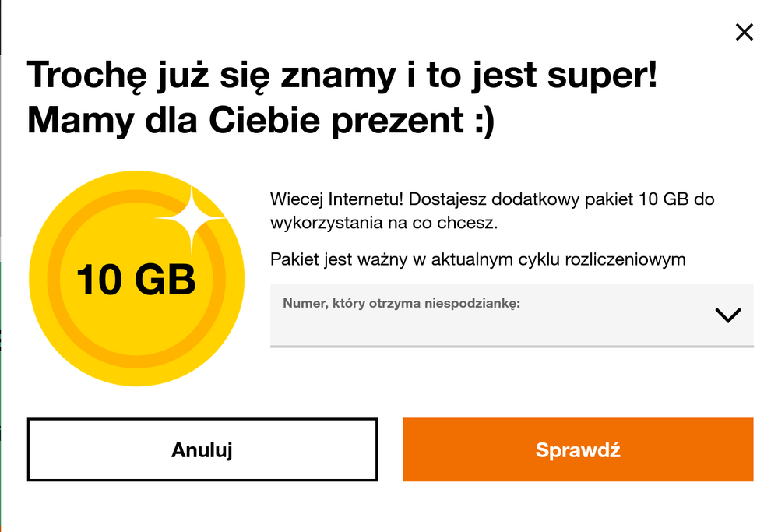This screenshot has height=532, width=778.
Task: Click the headline 'Trochę już się znamy'
Action: point(343,74)
